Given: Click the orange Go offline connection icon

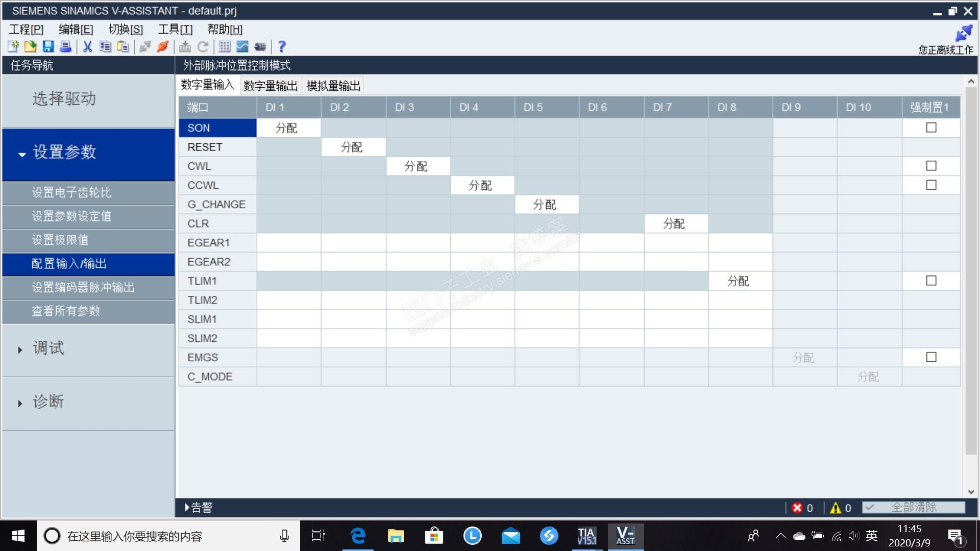Looking at the screenshot, I should (163, 47).
